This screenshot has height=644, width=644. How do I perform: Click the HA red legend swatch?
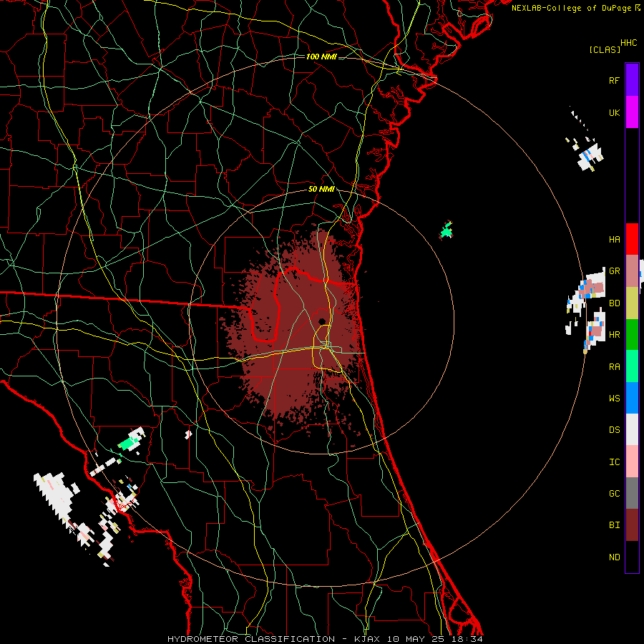tap(632, 239)
